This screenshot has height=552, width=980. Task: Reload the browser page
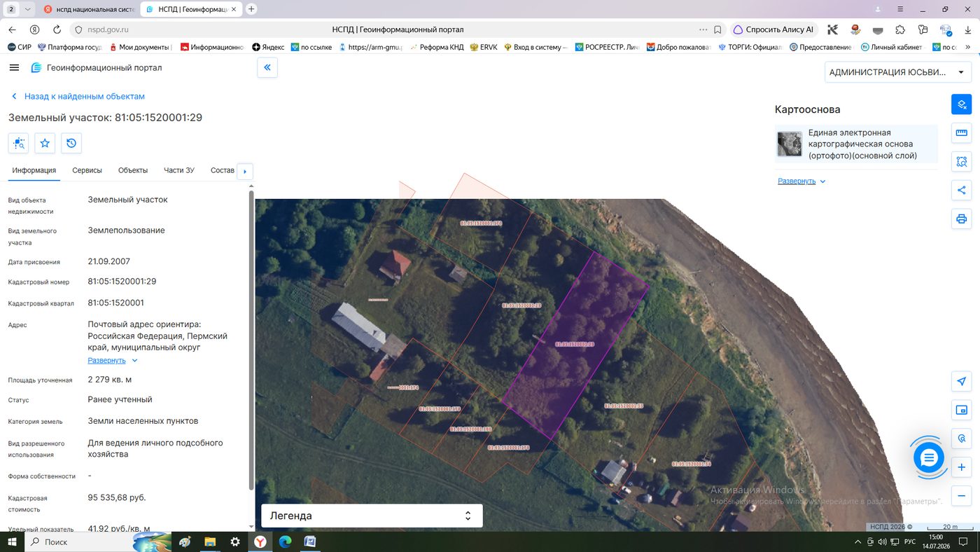coord(56,29)
